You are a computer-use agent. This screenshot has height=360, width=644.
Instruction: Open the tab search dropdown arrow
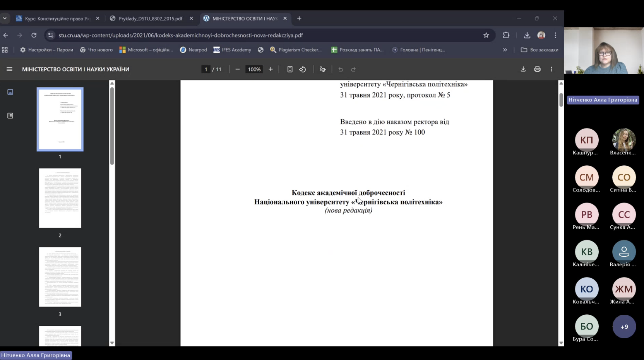pos(5,18)
